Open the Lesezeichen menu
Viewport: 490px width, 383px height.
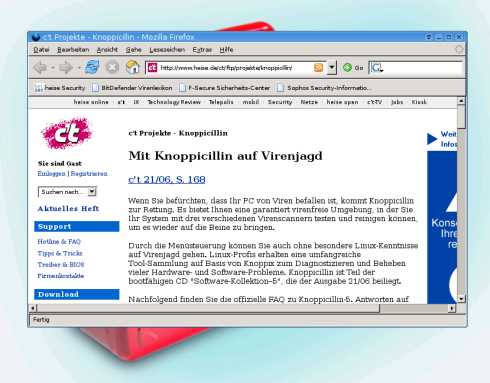[x=167, y=50]
